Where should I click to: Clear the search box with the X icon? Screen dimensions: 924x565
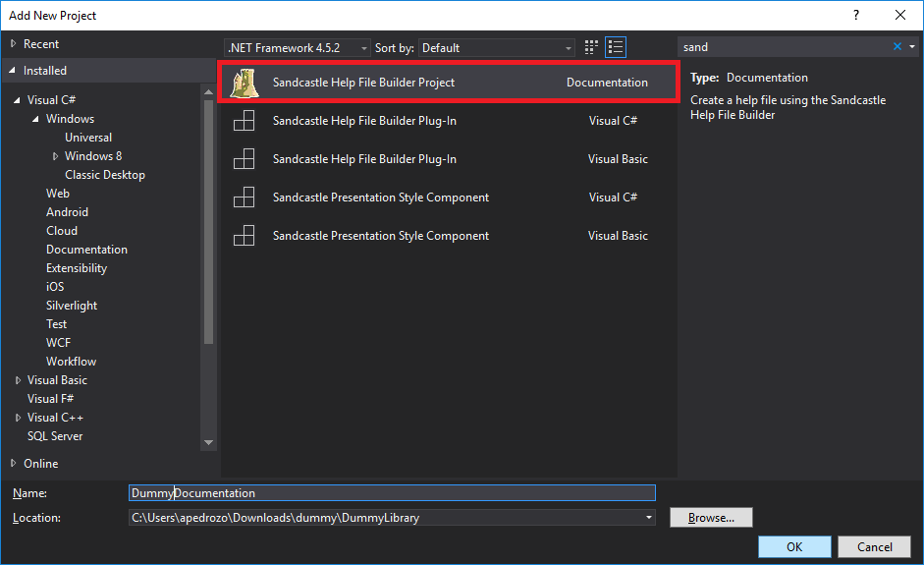click(897, 46)
